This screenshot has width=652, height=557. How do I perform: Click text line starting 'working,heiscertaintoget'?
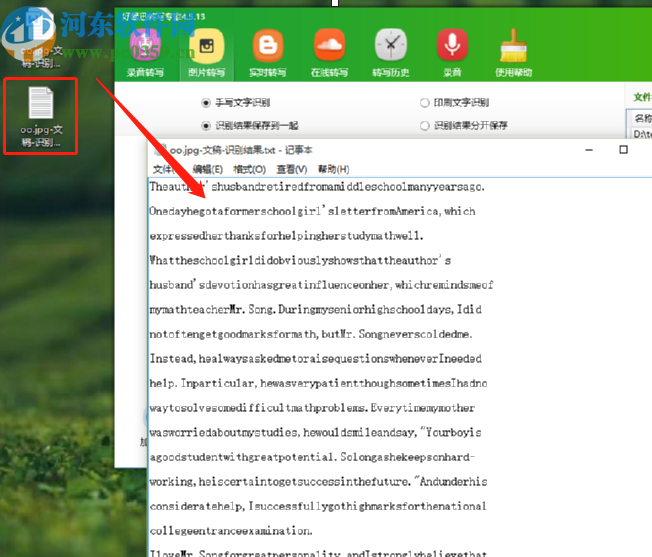pyautogui.click(x=319, y=482)
